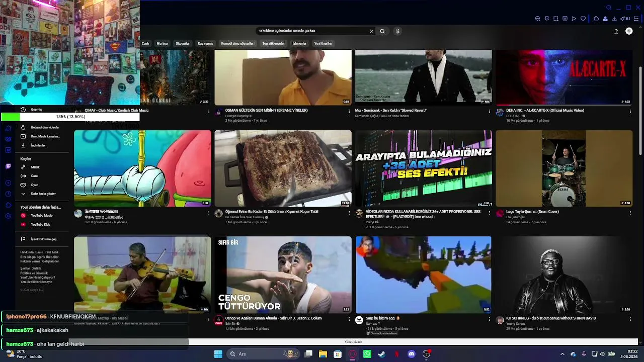Viewport: 644px width, 362px height.
Task: Select the İzlenenler filter chip
Action: click(x=299, y=44)
